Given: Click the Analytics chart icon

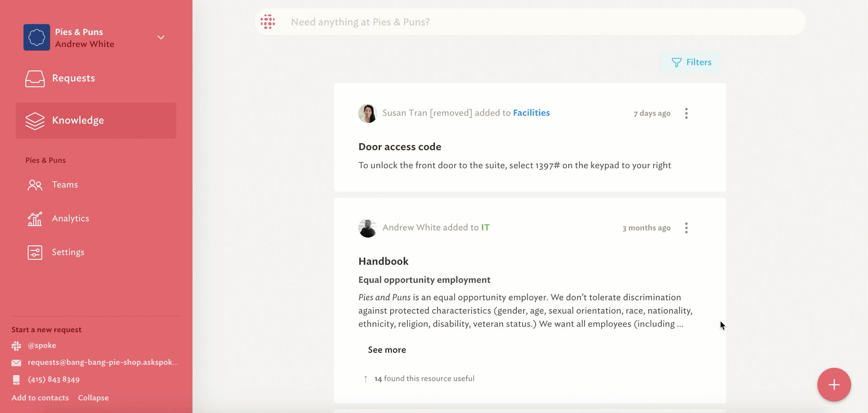Looking at the screenshot, I should [x=35, y=219].
